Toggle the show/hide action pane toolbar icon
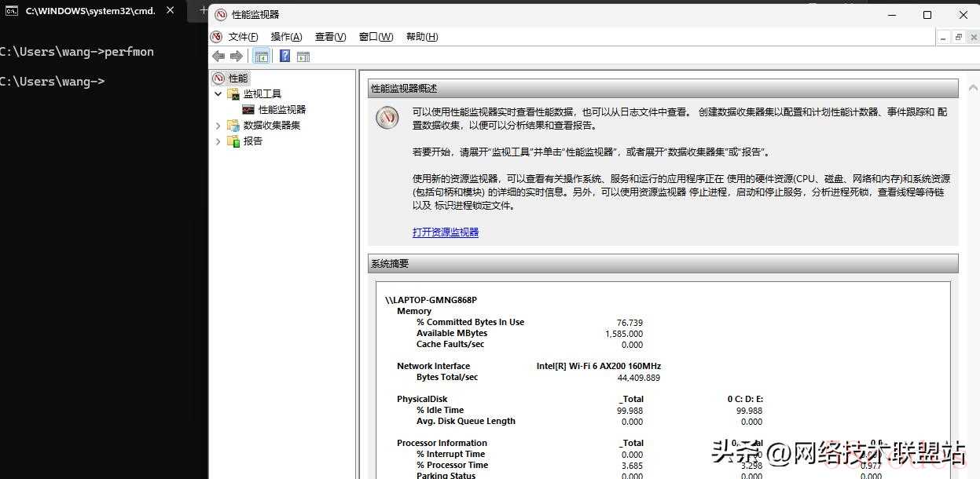Screen dimensions: 980x479 [303, 57]
